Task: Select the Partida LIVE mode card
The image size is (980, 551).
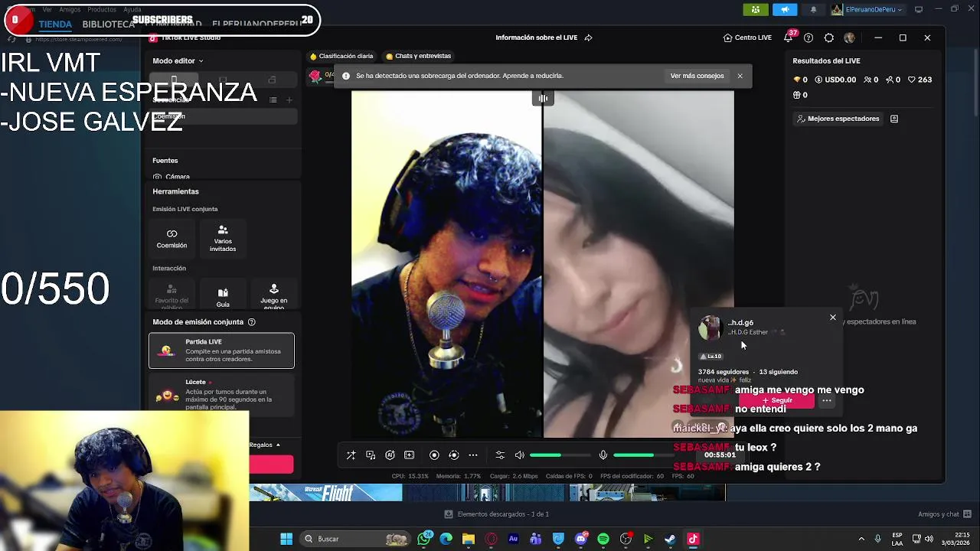Action: 221,350
